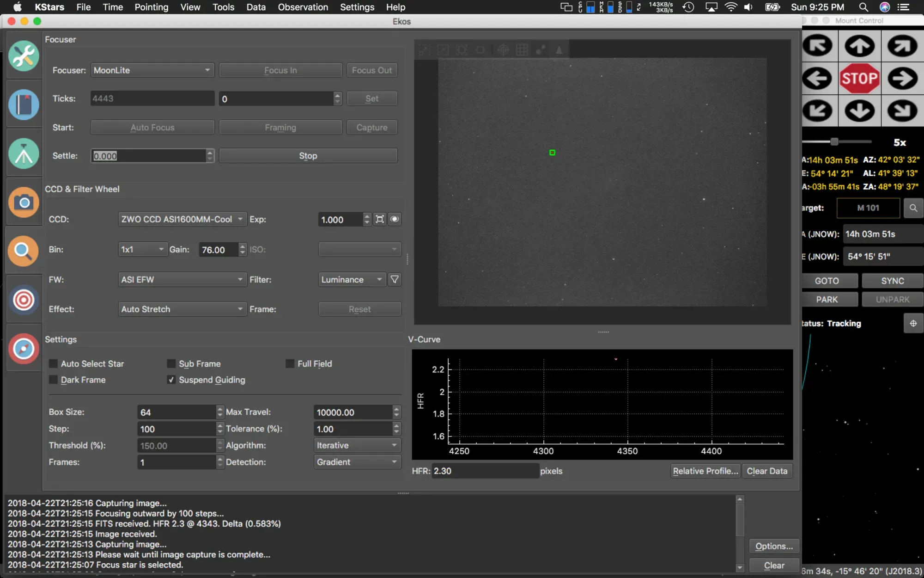The height and width of the screenshot is (578, 924).
Task: Click the Clear Data button
Action: click(x=767, y=471)
